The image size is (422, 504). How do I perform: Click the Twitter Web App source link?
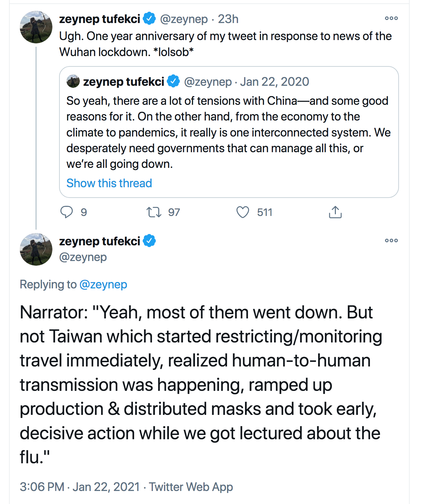pos(191,487)
